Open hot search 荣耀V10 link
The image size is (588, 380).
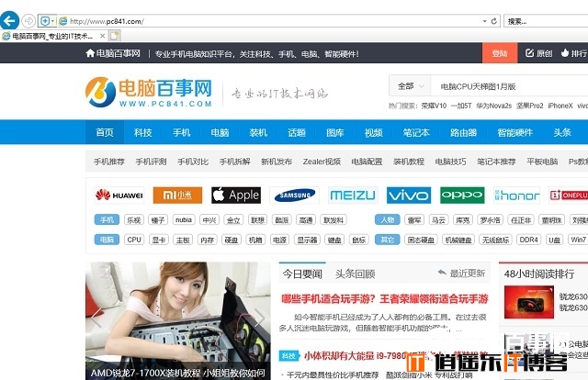point(434,106)
